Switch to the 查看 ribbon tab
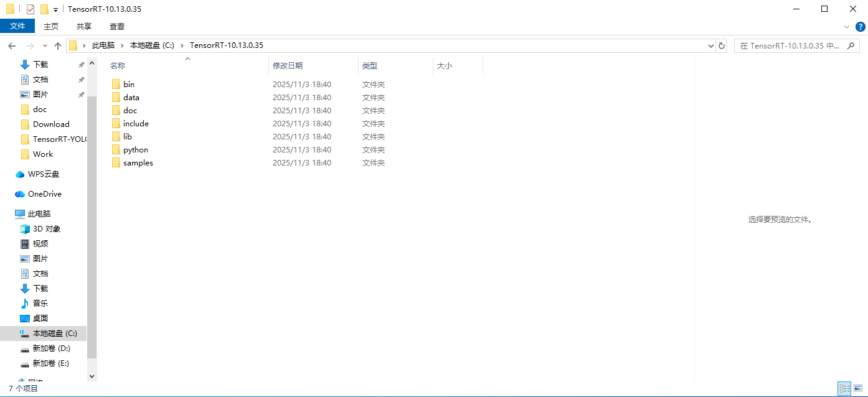The image size is (868, 397). click(117, 26)
